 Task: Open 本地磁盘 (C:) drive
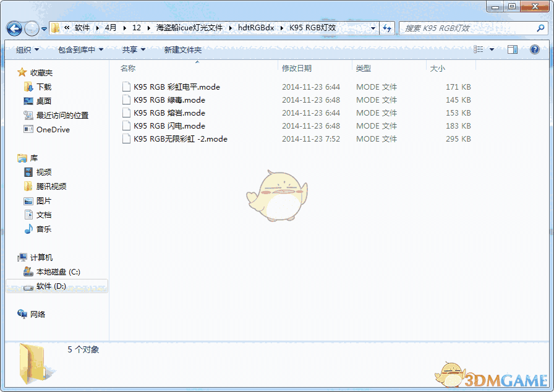coord(58,271)
